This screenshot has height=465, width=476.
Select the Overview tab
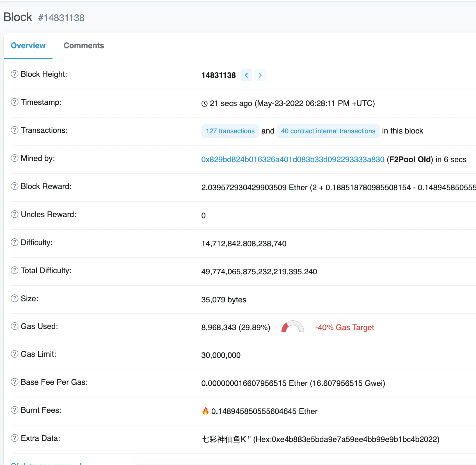click(28, 45)
